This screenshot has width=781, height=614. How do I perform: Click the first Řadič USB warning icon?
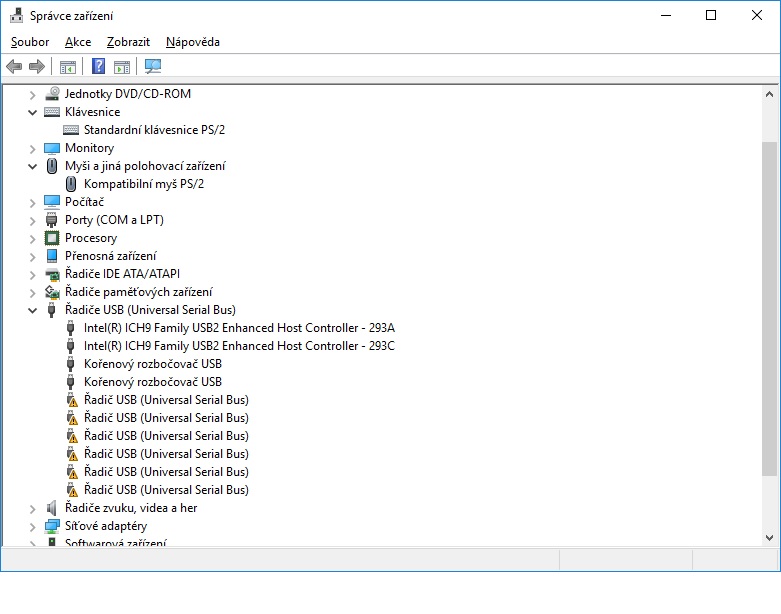(x=72, y=400)
